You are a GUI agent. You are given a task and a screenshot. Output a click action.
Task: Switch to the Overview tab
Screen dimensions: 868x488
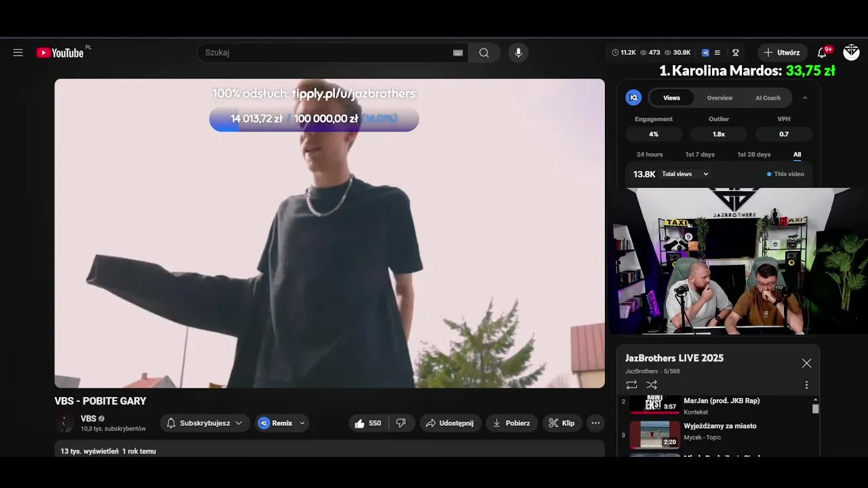click(719, 98)
